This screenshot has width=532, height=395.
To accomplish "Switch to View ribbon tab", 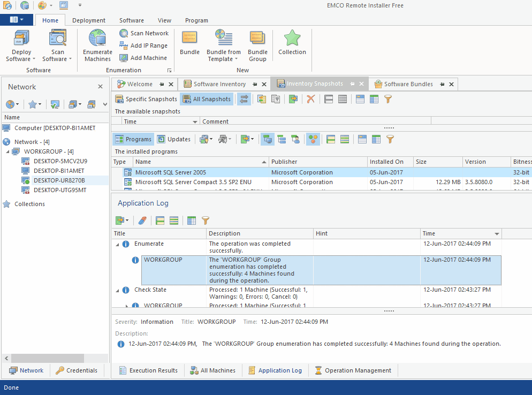I will coord(164,20).
